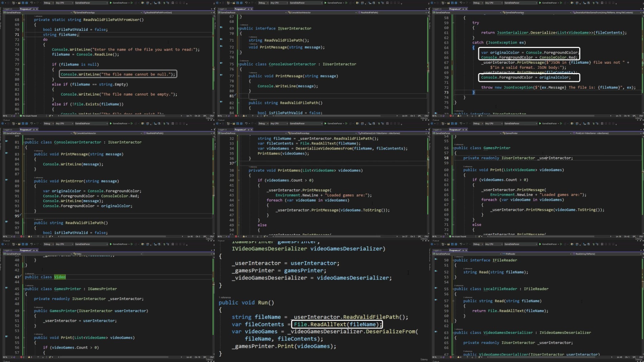Toggle bookmark icon in the JsonException pane toolbar

[602, 3]
